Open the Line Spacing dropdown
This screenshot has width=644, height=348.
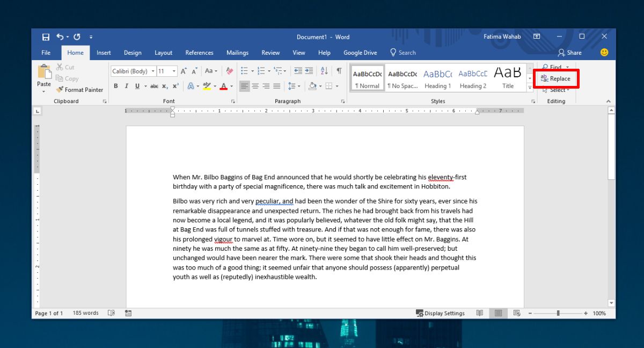pos(295,86)
